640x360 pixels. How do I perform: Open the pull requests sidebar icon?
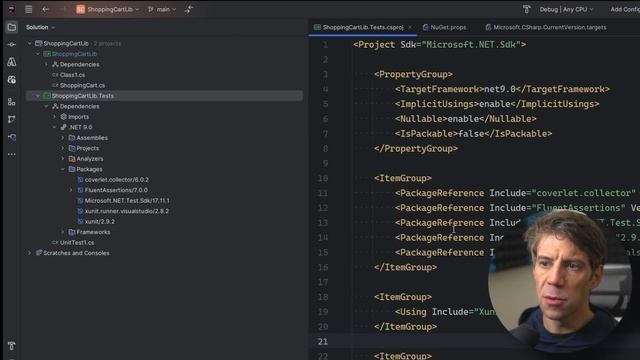tap(11, 119)
